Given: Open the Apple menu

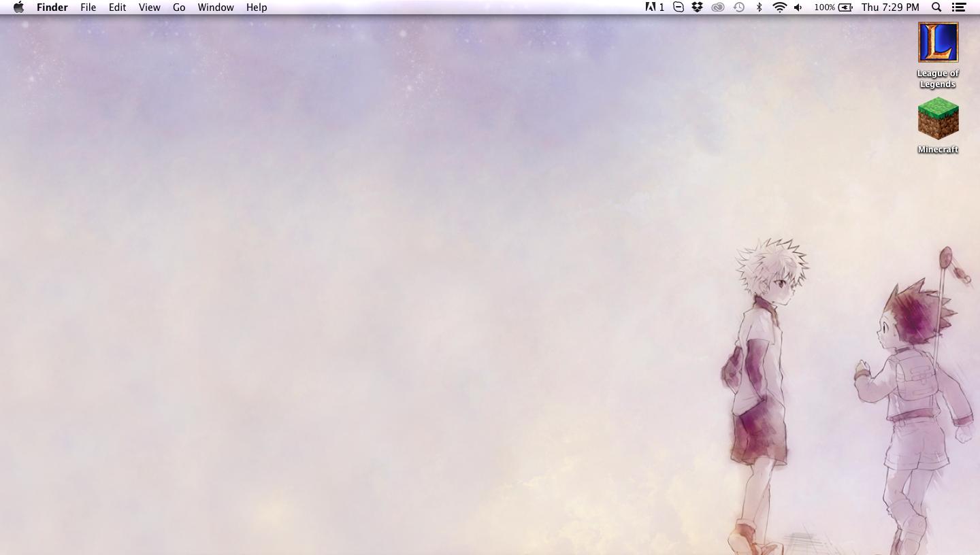Looking at the screenshot, I should tap(18, 7).
